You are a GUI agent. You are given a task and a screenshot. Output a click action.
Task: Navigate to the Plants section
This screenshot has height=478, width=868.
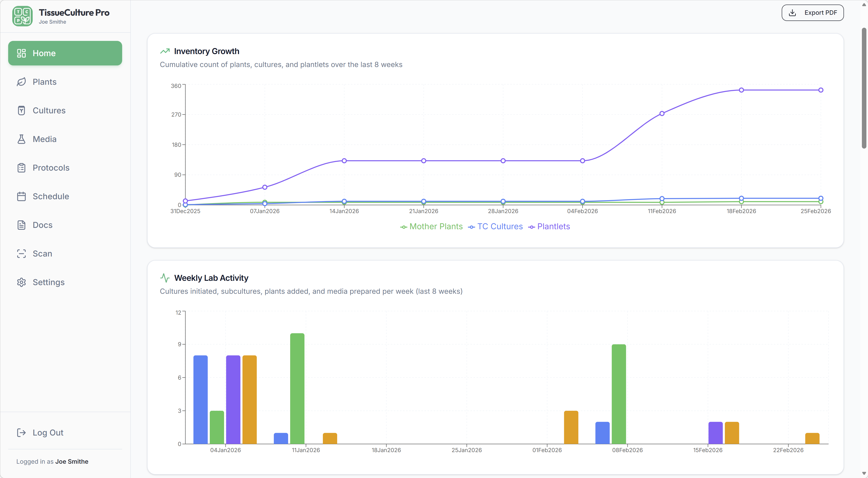[44, 82]
